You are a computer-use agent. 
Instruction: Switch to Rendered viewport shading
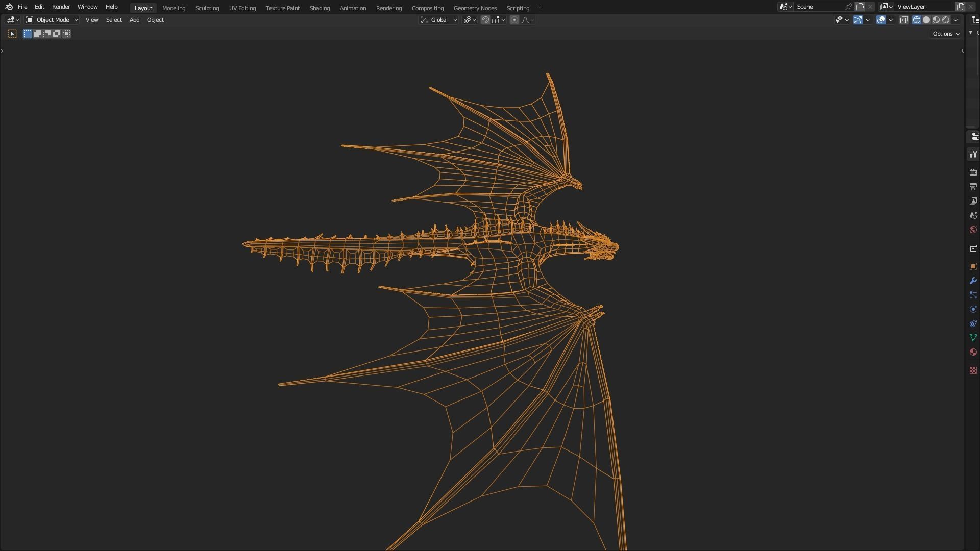[x=946, y=20]
